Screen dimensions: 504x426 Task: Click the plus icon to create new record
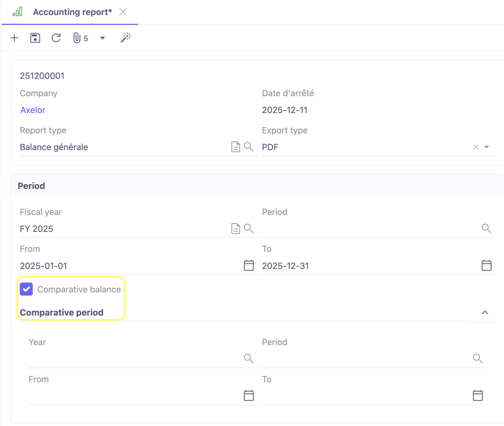(x=14, y=38)
